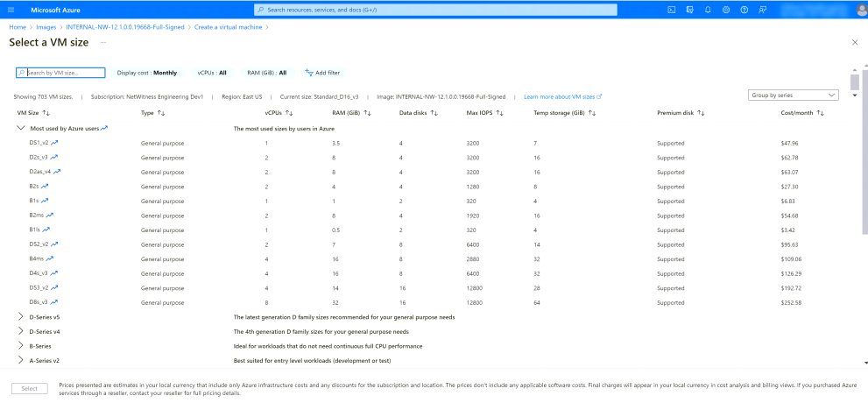The height and width of the screenshot is (403, 868).
Task: Click the scrollbar down arrow below Group by
Action: click(x=855, y=95)
